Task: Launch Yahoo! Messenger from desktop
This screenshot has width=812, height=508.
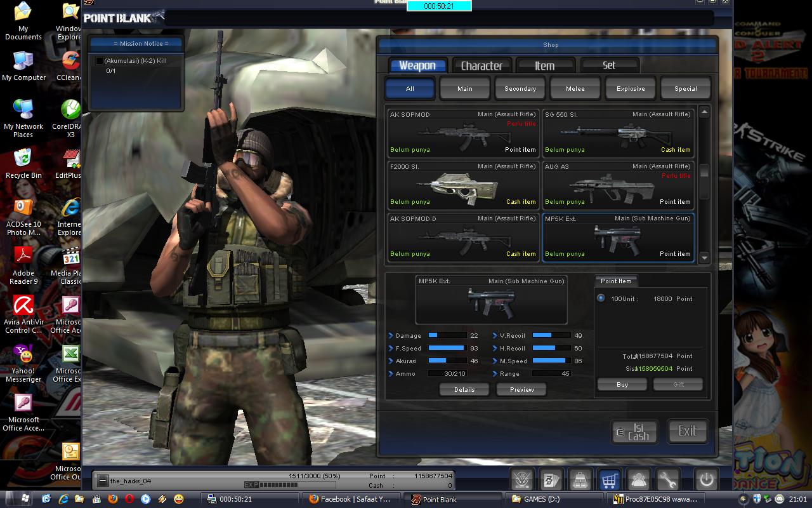Action: pyautogui.click(x=23, y=363)
